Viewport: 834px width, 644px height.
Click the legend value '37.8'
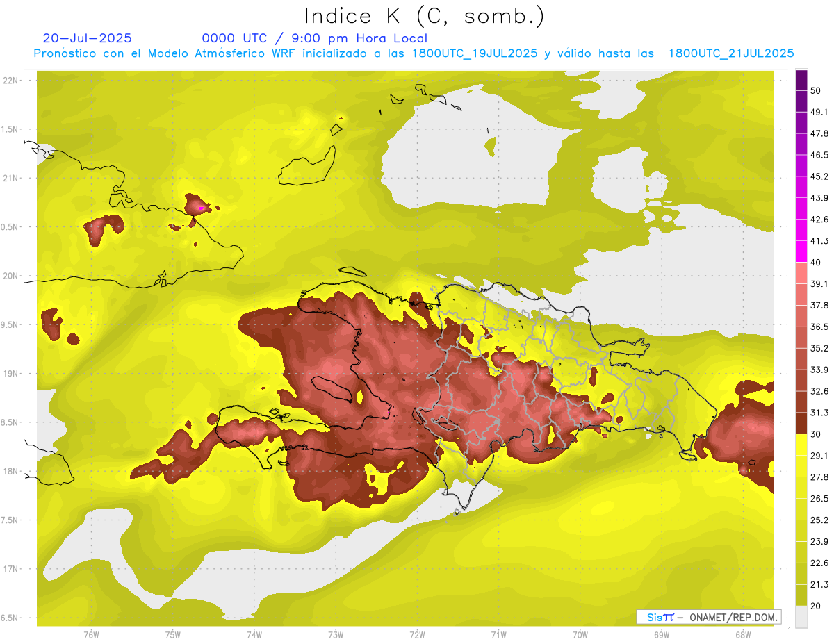pos(819,306)
